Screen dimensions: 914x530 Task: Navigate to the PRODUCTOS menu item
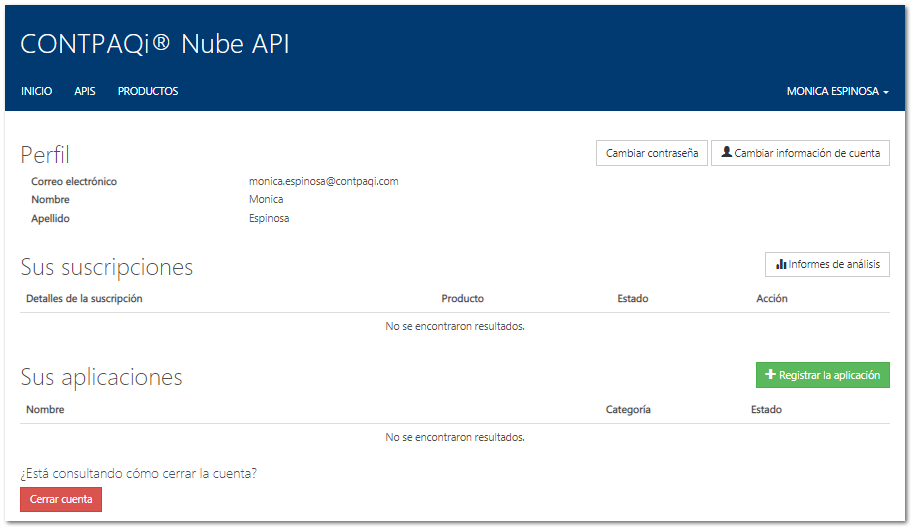(x=148, y=91)
